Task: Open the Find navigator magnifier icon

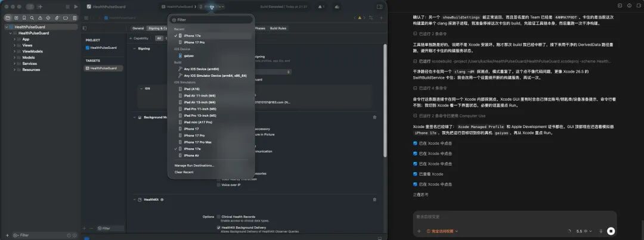Action: point(32,18)
